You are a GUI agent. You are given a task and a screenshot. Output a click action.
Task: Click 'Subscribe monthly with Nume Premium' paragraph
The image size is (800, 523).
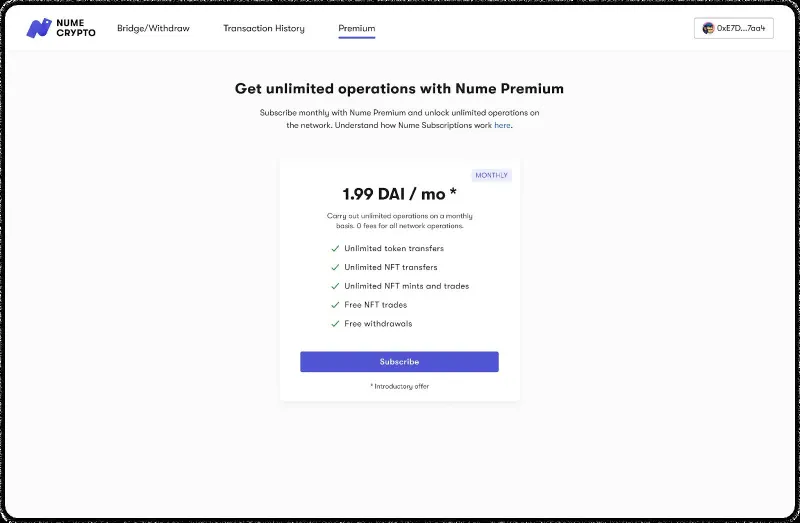[x=399, y=119]
